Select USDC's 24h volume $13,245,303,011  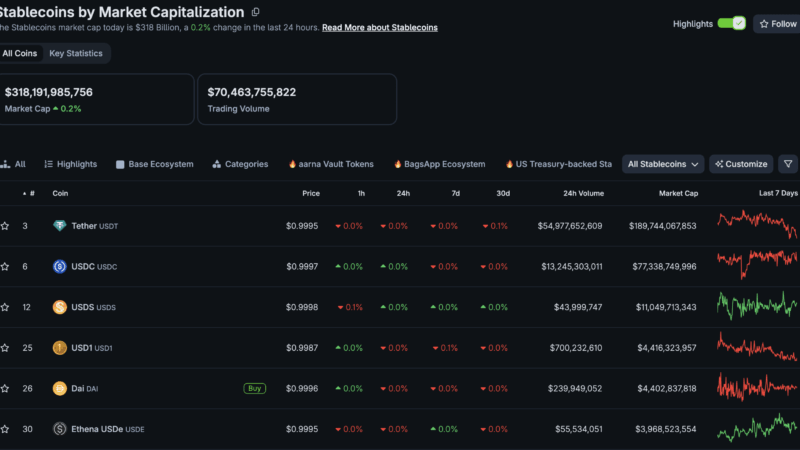pyautogui.click(x=572, y=267)
